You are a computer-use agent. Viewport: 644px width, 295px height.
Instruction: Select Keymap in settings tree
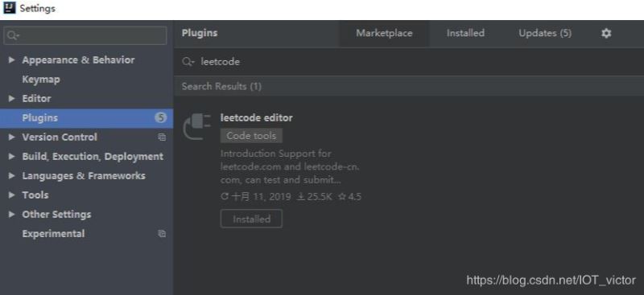[x=41, y=80]
